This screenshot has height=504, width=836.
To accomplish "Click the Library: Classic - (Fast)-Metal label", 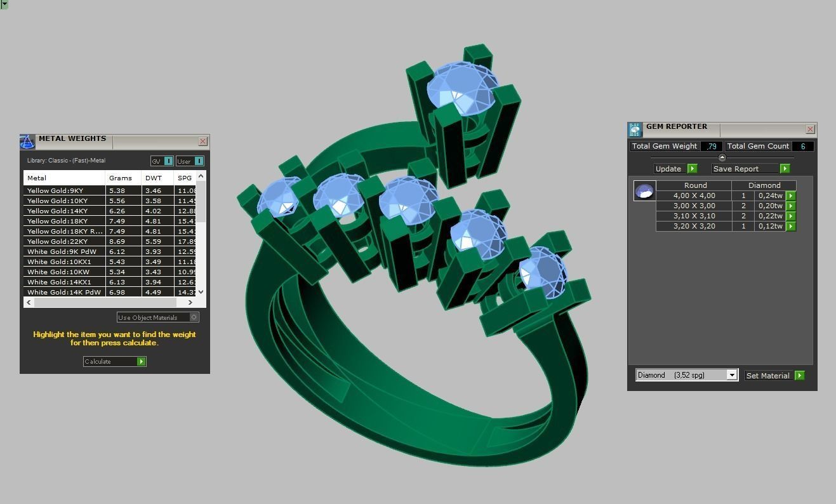I will click(x=66, y=161).
